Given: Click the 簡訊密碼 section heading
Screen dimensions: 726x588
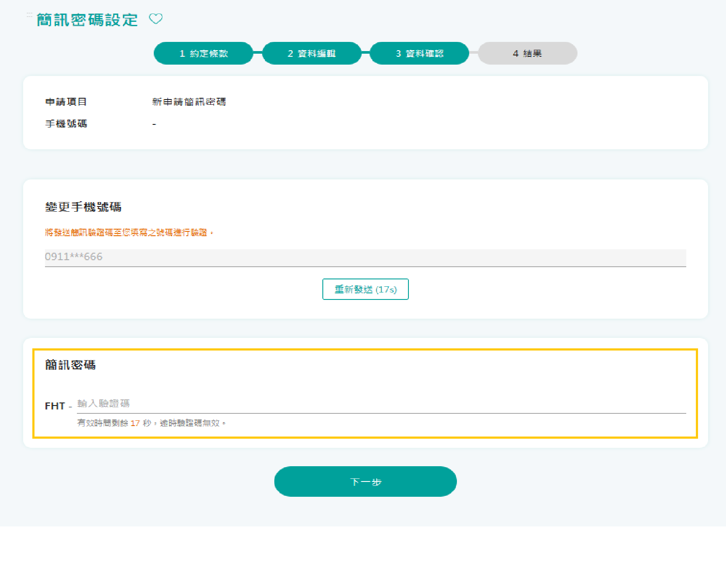Looking at the screenshot, I should 70,365.
